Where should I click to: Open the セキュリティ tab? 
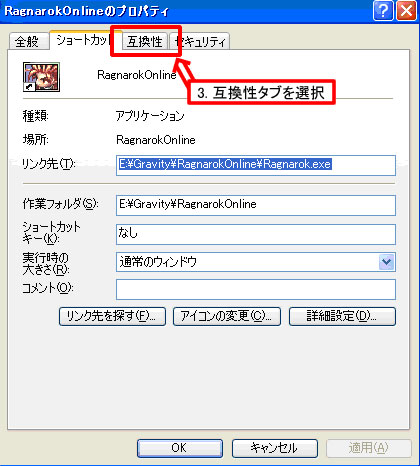coord(200,41)
